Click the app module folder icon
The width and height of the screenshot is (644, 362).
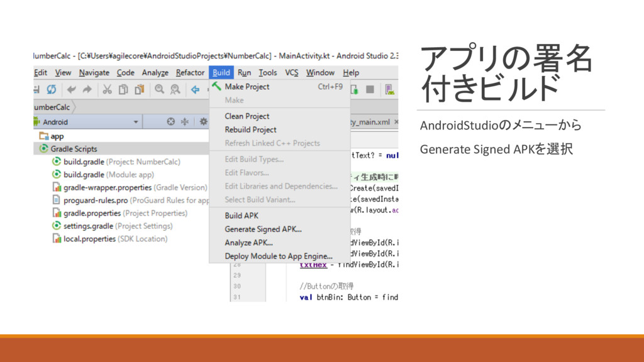pos(43,136)
